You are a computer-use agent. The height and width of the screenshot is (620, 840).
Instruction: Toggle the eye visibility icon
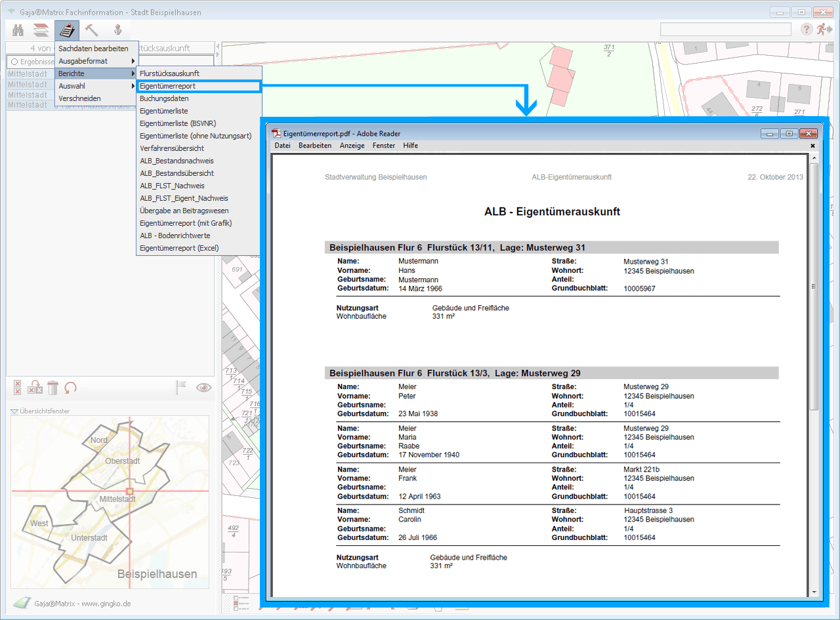[x=204, y=388]
